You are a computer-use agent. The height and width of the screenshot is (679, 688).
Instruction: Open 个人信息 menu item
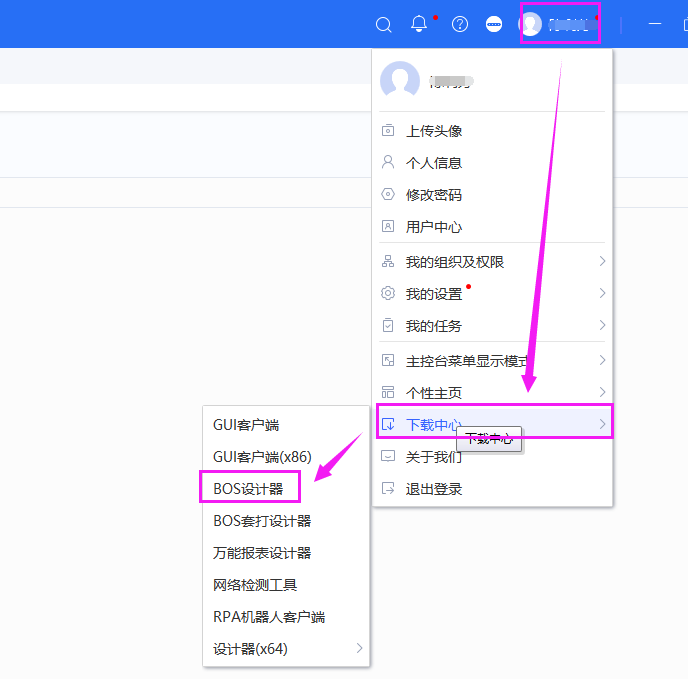[434, 163]
